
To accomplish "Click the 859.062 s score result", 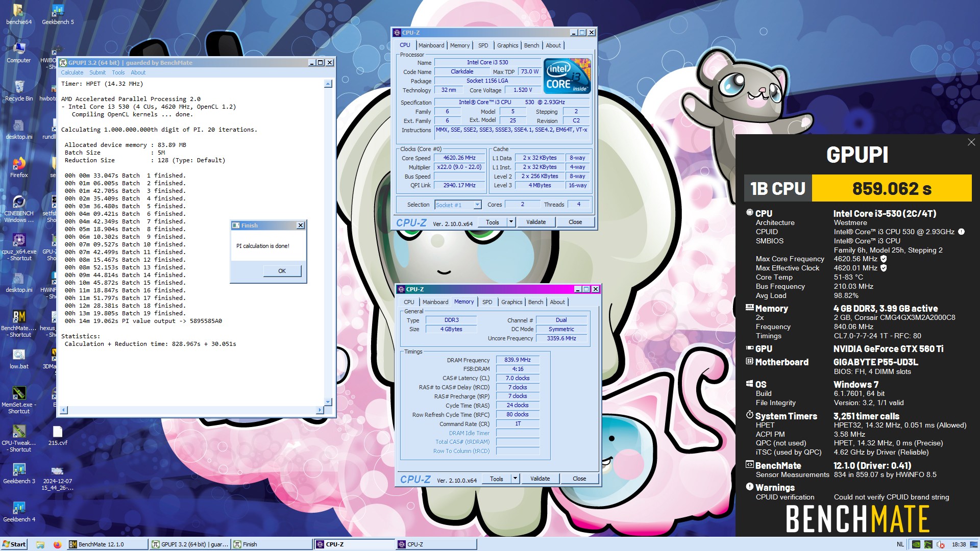I will click(892, 188).
